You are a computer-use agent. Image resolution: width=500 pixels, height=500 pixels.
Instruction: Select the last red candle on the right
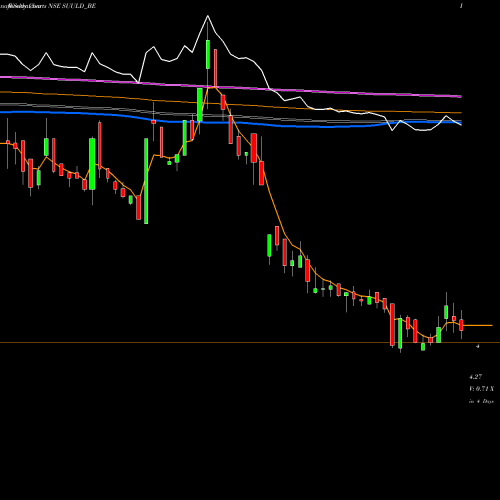click(x=461, y=325)
